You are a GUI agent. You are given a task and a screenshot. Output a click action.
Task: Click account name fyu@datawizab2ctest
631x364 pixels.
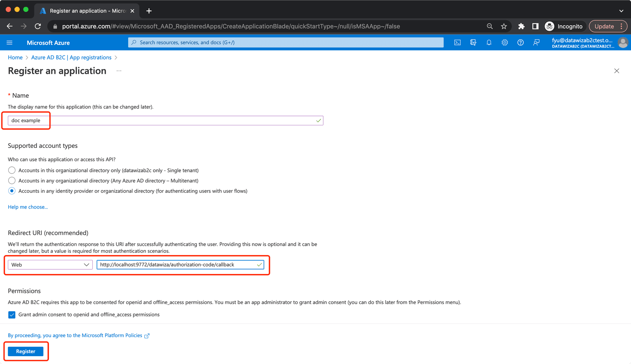(x=582, y=40)
